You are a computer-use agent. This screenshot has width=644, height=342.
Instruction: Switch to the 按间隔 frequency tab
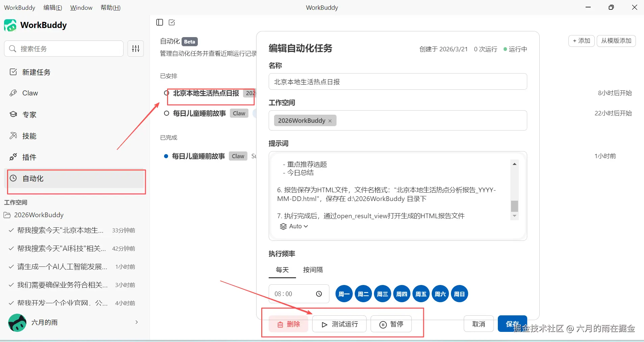click(313, 270)
